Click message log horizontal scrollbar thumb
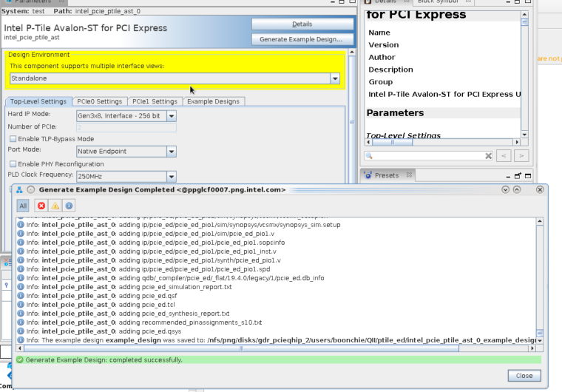This screenshot has width=562, height=392. [241, 348]
